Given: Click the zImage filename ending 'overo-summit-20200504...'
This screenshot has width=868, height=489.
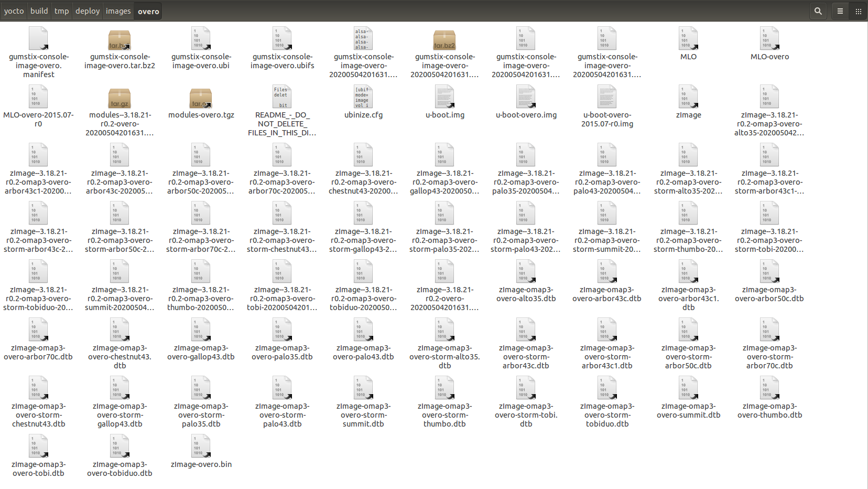Looking at the screenshot, I should (120, 299).
